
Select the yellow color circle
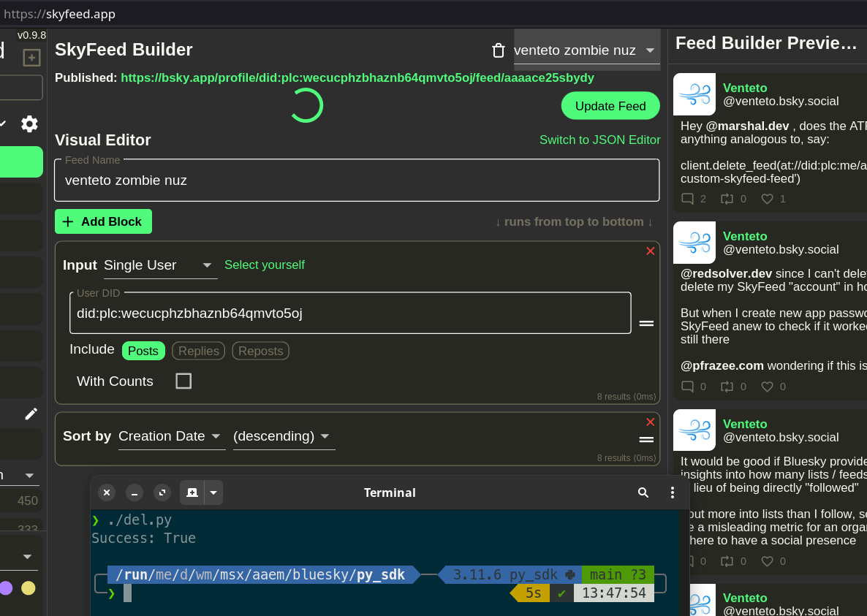pyautogui.click(x=29, y=588)
